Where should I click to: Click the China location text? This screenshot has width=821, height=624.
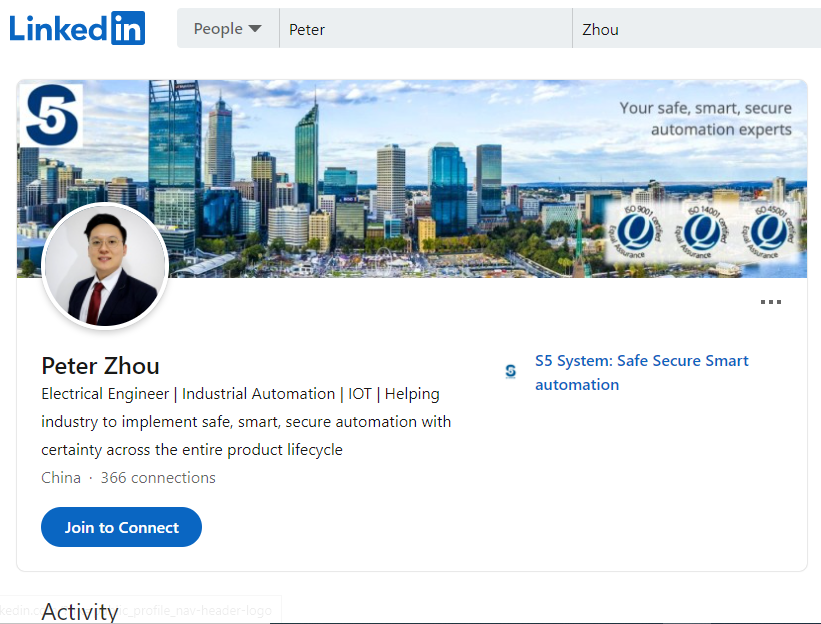[x=61, y=477]
